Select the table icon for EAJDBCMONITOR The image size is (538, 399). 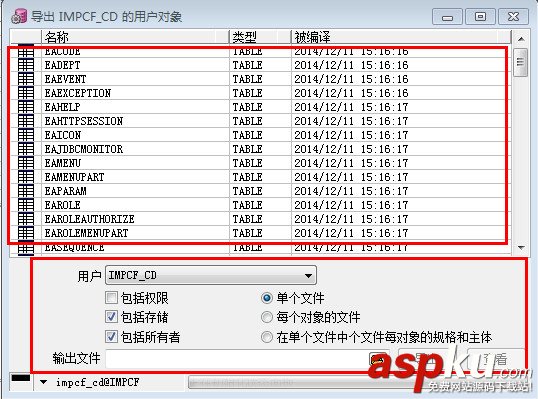pos(26,149)
